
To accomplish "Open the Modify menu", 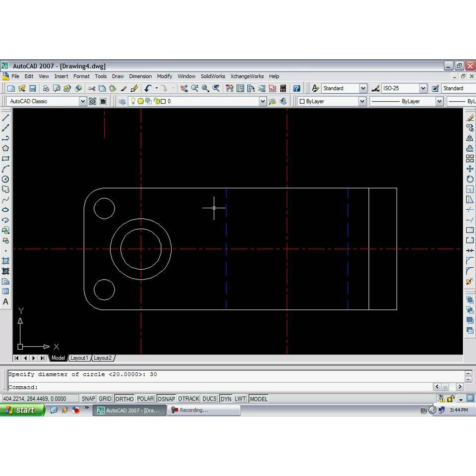I will (164, 76).
